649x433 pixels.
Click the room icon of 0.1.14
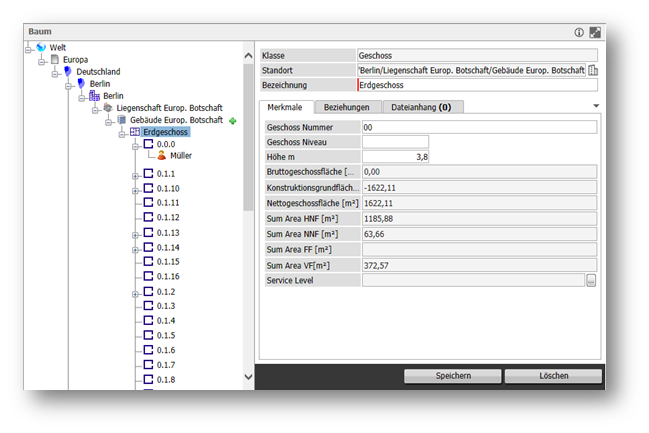pos(148,247)
